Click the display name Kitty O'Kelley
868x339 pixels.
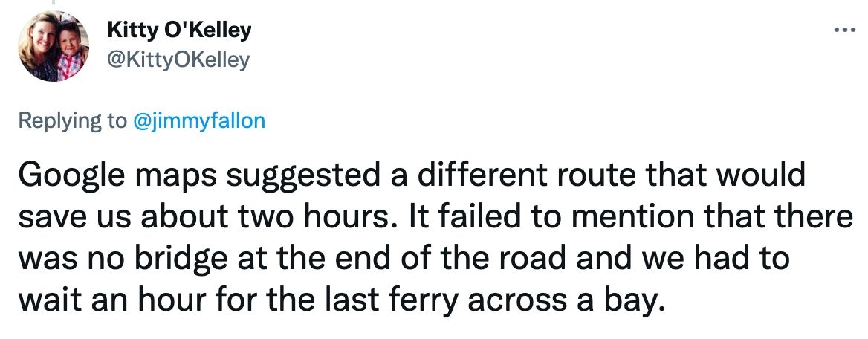click(179, 30)
